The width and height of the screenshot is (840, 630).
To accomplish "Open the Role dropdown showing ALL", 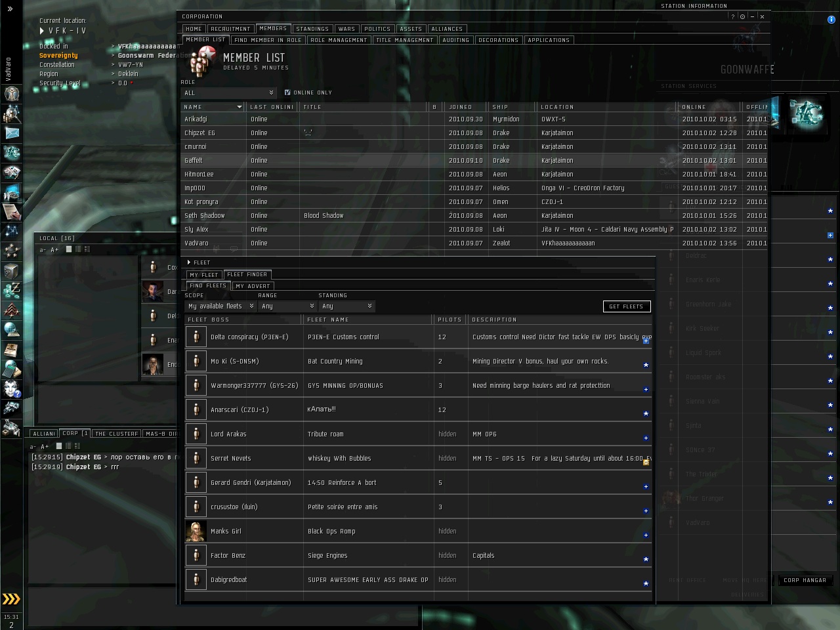I will pyautogui.click(x=228, y=93).
